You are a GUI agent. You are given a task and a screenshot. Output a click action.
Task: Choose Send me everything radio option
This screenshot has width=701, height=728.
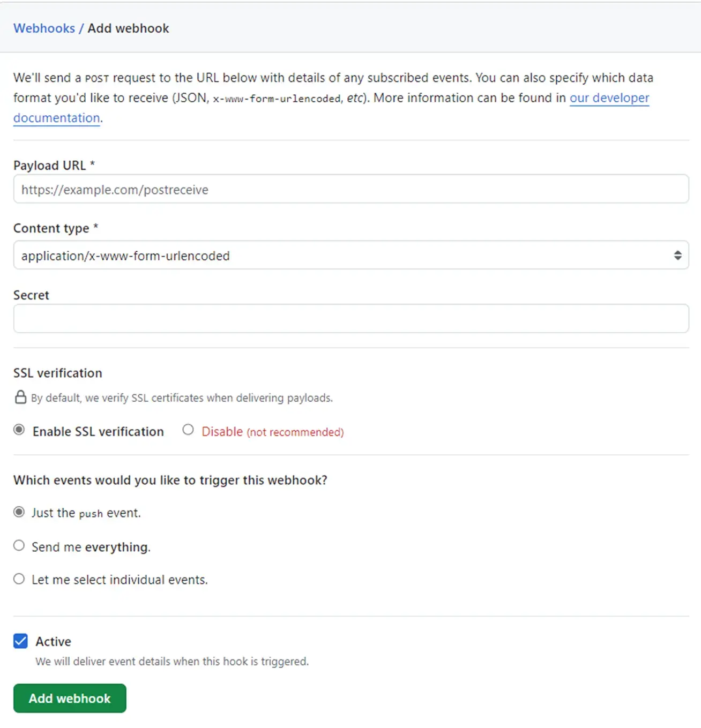[19, 546]
